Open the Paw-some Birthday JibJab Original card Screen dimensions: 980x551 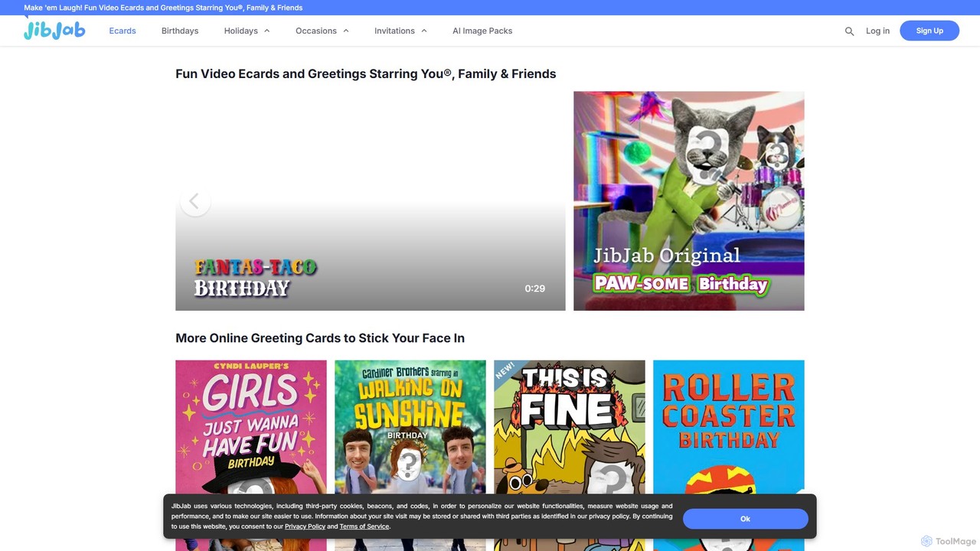pos(689,201)
